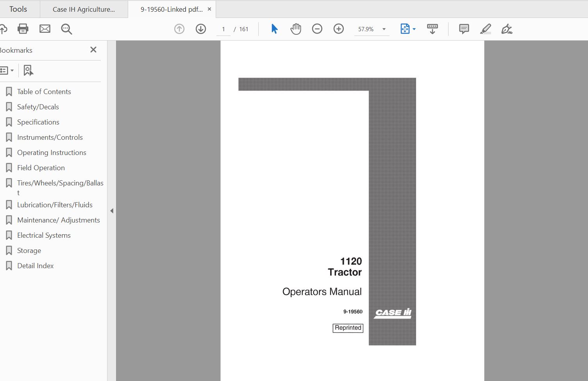Close the 9-19560-Linked pdf tab
The width and height of the screenshot is (588, 381).
pos(209,9)
